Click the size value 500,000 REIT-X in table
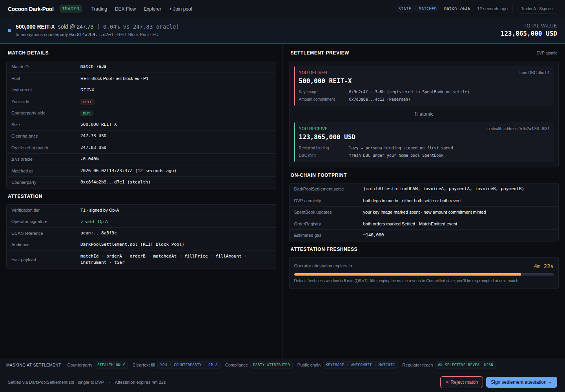565x392 pixels. [x=98, y=125]
